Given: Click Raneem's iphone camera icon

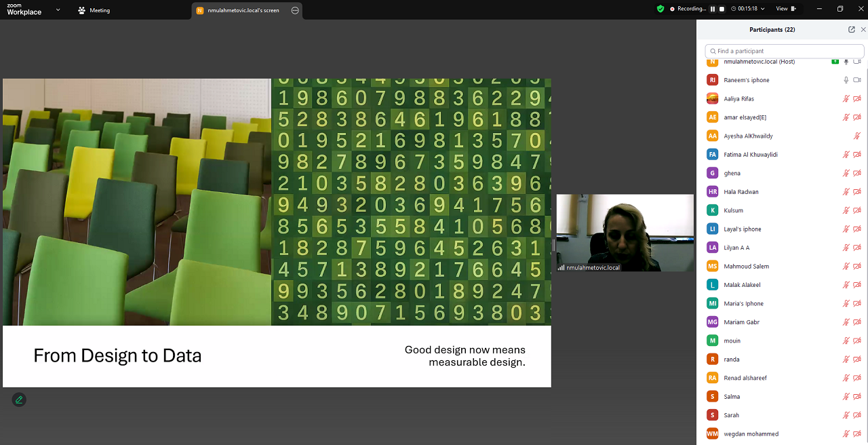Looking at the screenshot, I should [857, 80].
